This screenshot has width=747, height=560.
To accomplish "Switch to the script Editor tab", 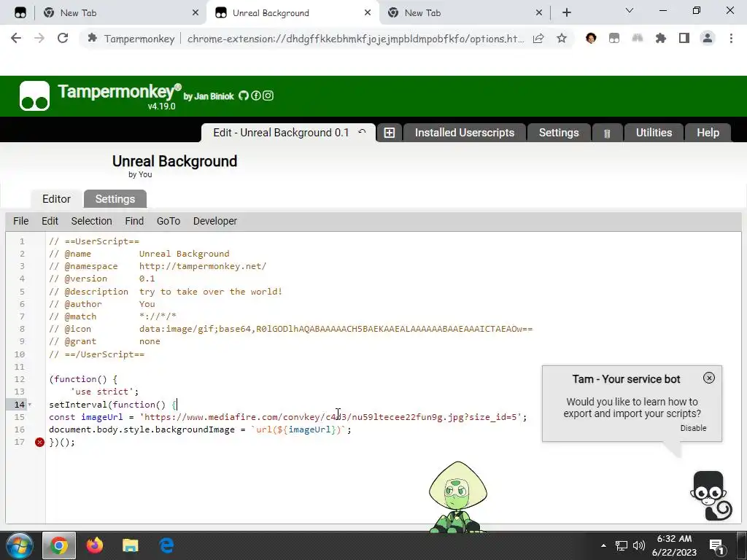I will pyautogui.click(x=56, y=199).
